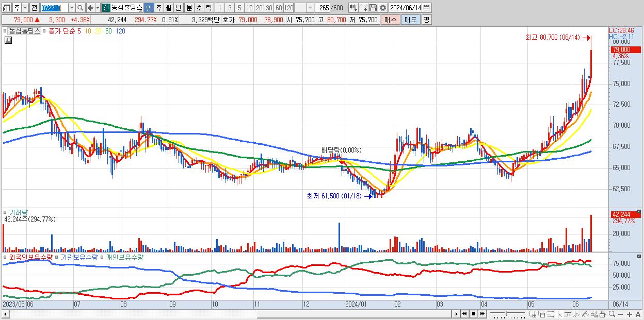Choose interval preset 5
644x320 pixels.
pos(239,8)
